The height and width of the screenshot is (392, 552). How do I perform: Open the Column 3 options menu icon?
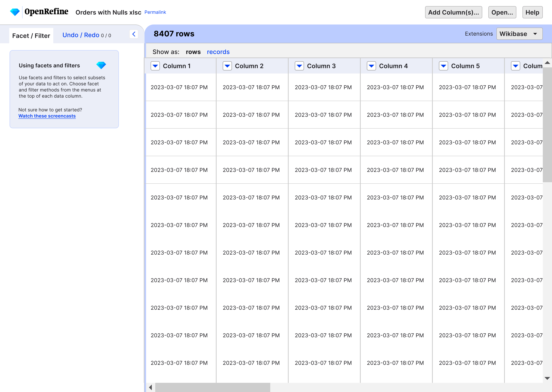click(299, 66)
